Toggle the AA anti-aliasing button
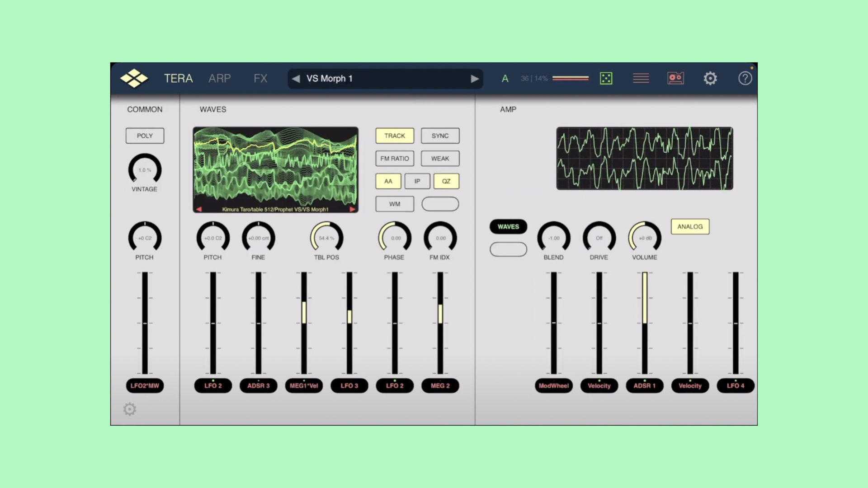This screenshot has width=868, height=488. [x=388, y=181]
